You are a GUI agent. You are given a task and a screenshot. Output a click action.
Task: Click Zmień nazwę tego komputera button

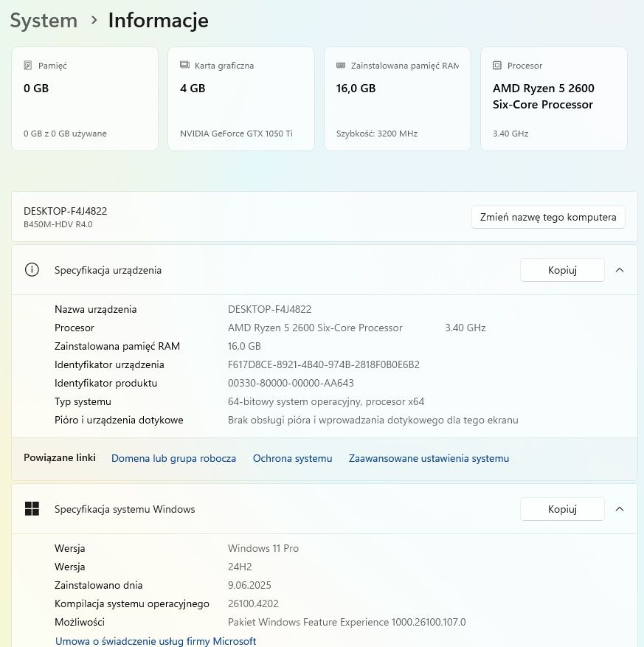548,217
